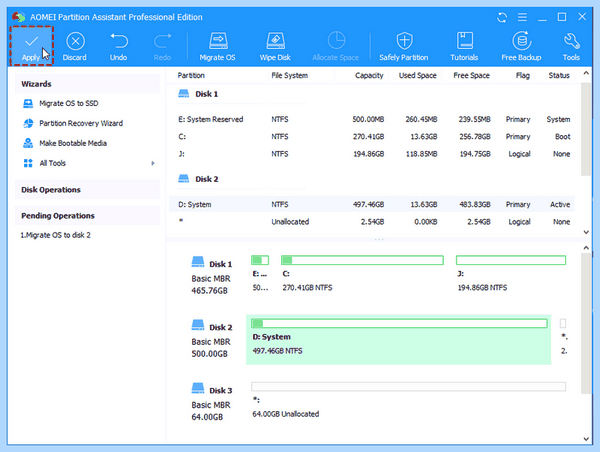The width and height of the screenshot is (600, 452).
Task: Sort by Free Space column header
Action: point(471,75)
